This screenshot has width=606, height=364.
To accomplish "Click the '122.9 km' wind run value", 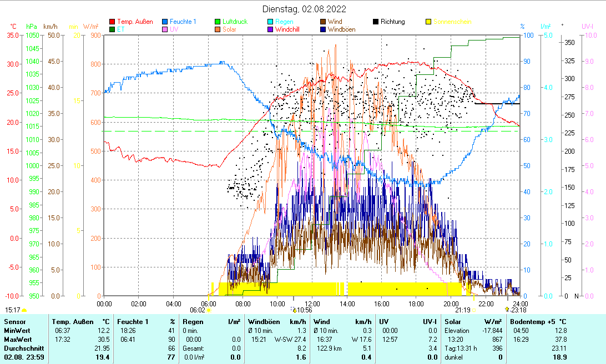I will point(329,348).
